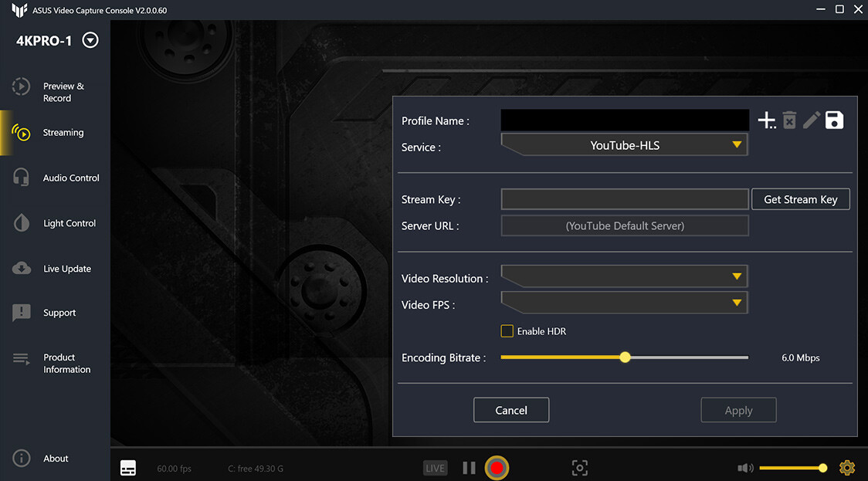868x481 pixels.
Task: Expand the Video FPS dropdown
Action: tap(625, 303)
